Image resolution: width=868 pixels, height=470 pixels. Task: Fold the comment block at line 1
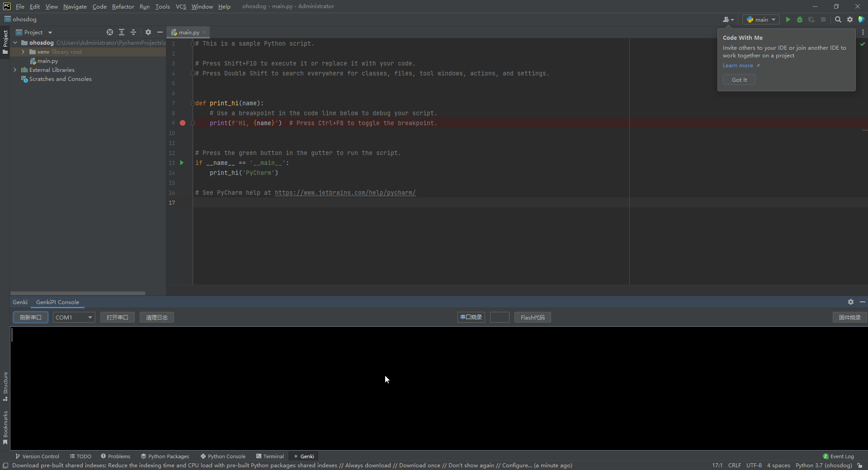point(193,43)
